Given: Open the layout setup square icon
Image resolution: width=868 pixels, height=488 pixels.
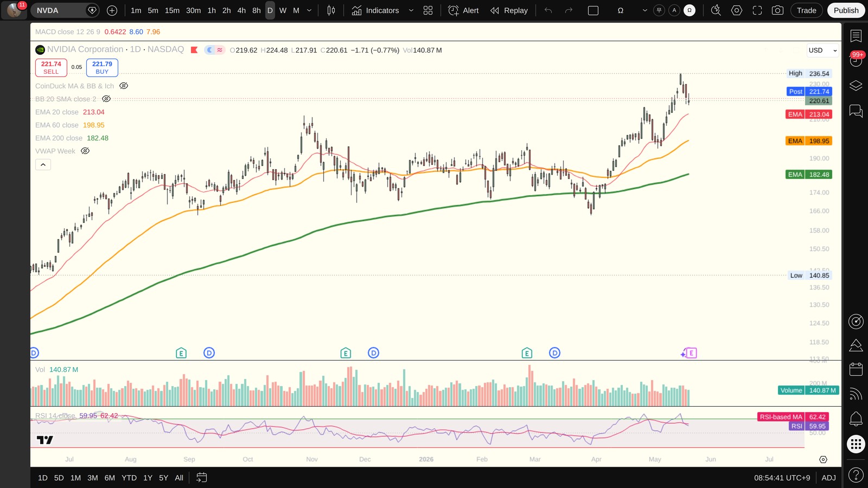Looking at the screenshot, I should [593, 10].
